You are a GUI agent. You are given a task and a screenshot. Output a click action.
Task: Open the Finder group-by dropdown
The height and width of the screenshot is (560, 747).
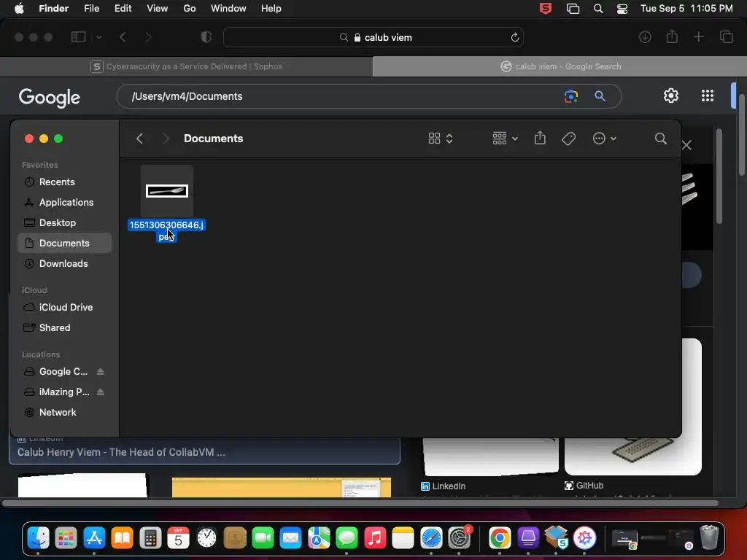pos(505,139)
